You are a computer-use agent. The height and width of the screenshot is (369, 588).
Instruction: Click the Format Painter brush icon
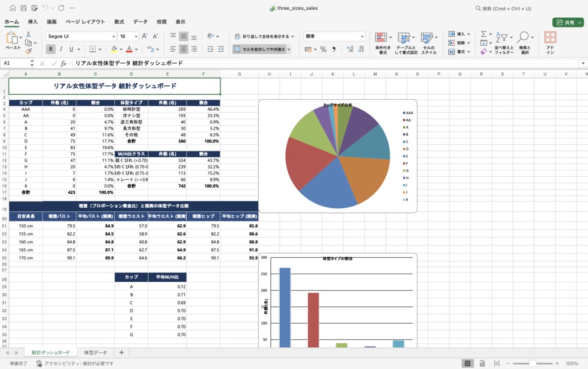tap(29, 51)
